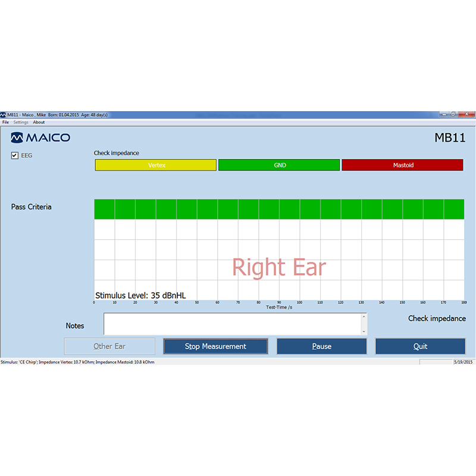Minimize the MB11 window
476x476 pixels.
point(445,114)
